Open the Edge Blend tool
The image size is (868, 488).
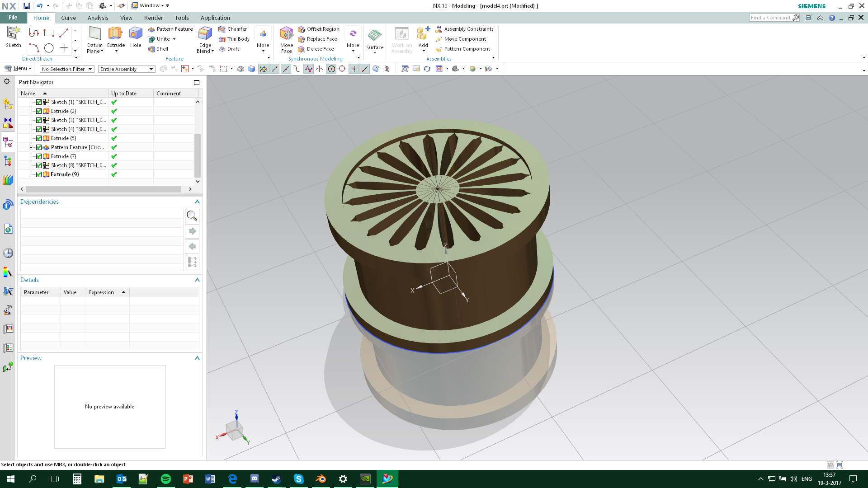pos(205,34)
